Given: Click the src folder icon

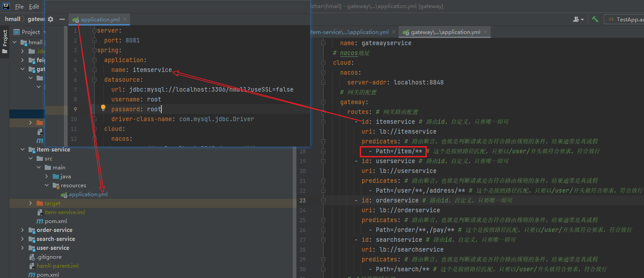Looking at the screenshot, I should coord(40,159).
